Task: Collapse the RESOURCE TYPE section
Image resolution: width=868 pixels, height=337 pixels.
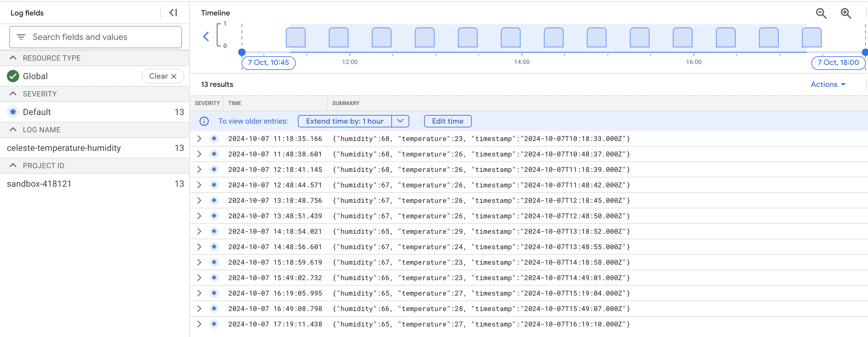Action: [13, 58]
